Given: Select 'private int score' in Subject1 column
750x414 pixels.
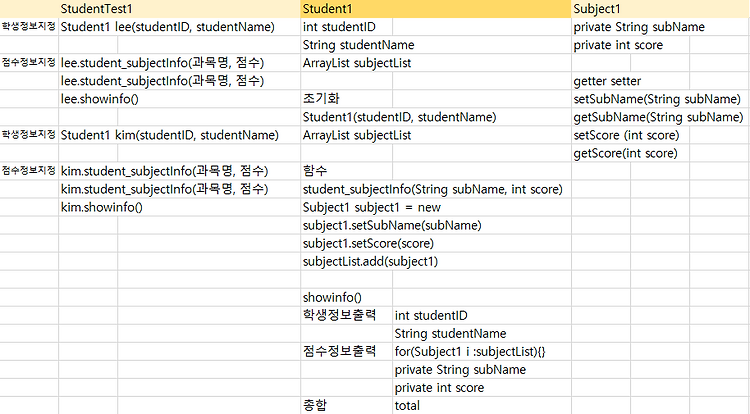Looking at the screenshot, I should tap(618, 45).
